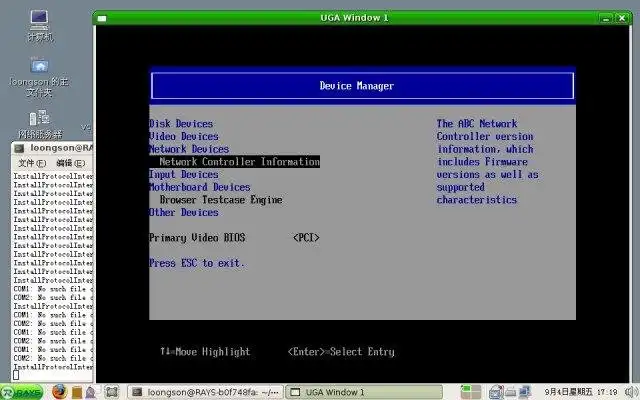Switch to UGA Window 1 taskbar button
Image resolution: width=640 pixels, height=400 pixels.
tap(363, 392)
